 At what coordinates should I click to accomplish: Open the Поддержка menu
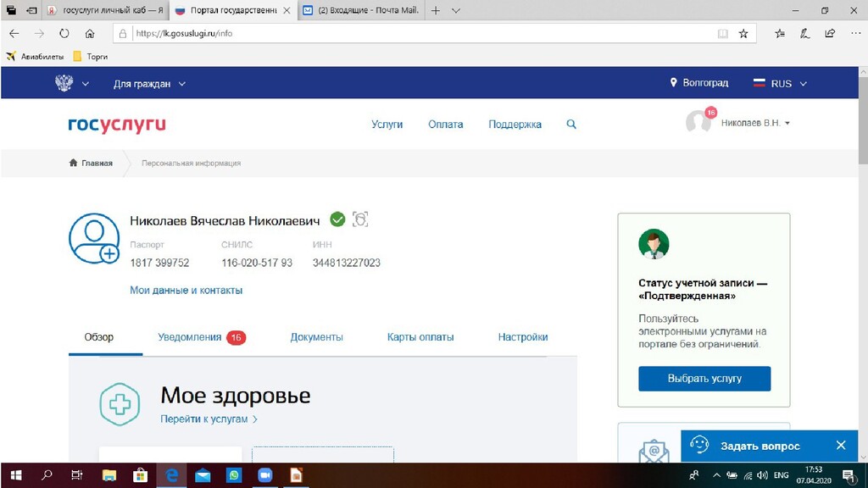coord(515,125)
